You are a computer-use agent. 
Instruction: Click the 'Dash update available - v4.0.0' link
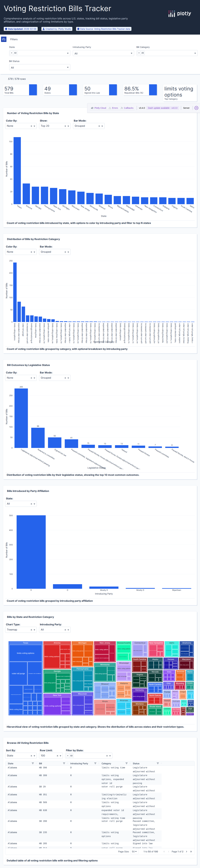tap(163, 108)
